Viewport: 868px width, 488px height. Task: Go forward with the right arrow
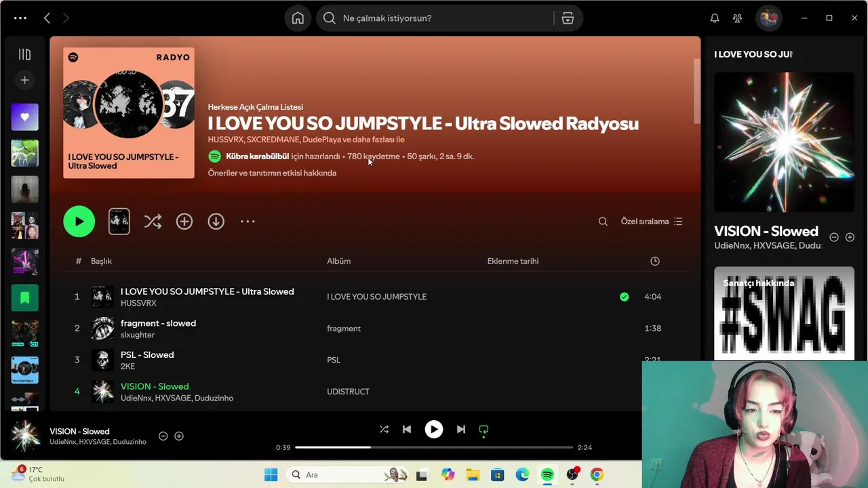(x=66, y=18)
